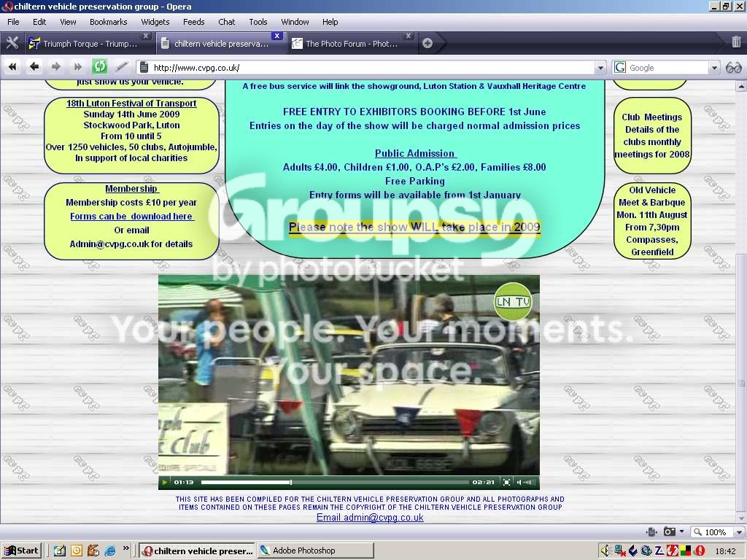Click Forms can be download here link

pos(131,216)
